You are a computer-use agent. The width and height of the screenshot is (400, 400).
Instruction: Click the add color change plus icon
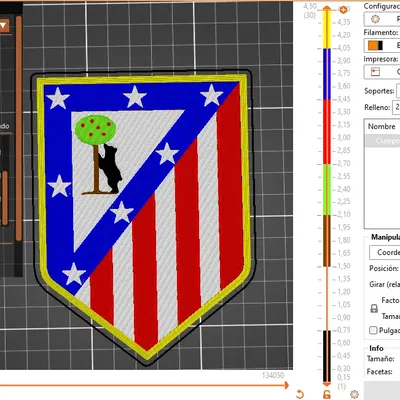click(343, 10)
